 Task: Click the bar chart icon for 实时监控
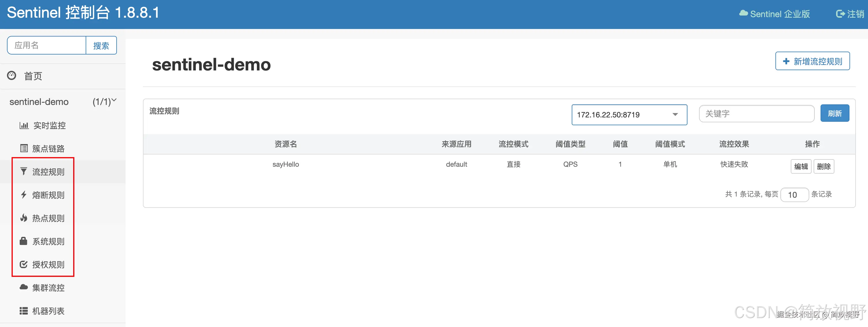pos(24,126)
